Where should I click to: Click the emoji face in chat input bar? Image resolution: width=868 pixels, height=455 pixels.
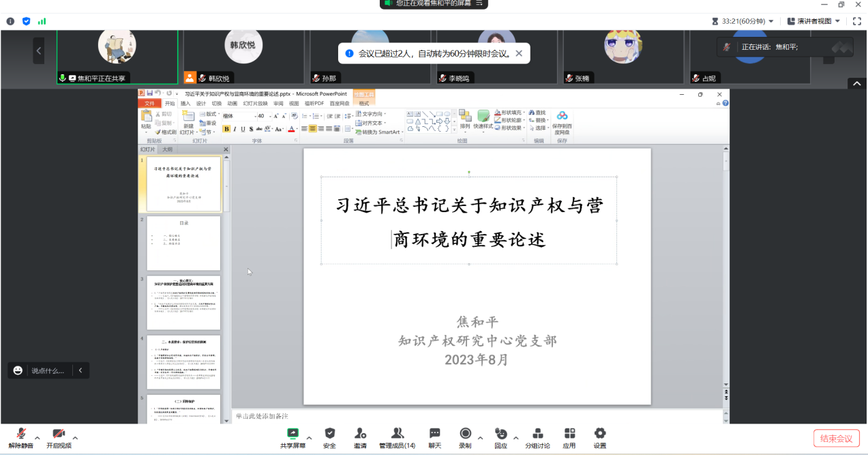18,370
